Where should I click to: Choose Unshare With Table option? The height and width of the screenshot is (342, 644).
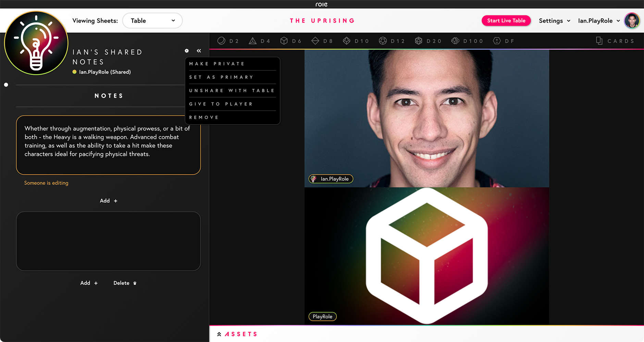[232, 90]
